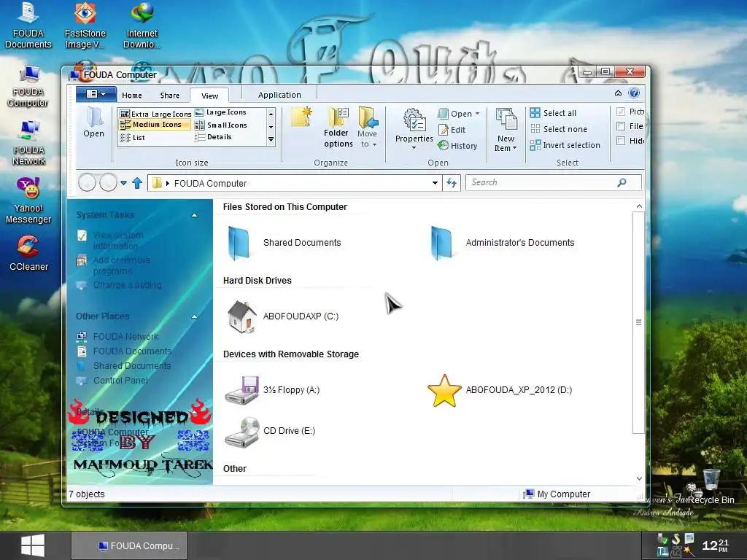Click the FOUDA Documents link in Other Places
Viewport: 747px width, 560px height.
tap(132, 351)
